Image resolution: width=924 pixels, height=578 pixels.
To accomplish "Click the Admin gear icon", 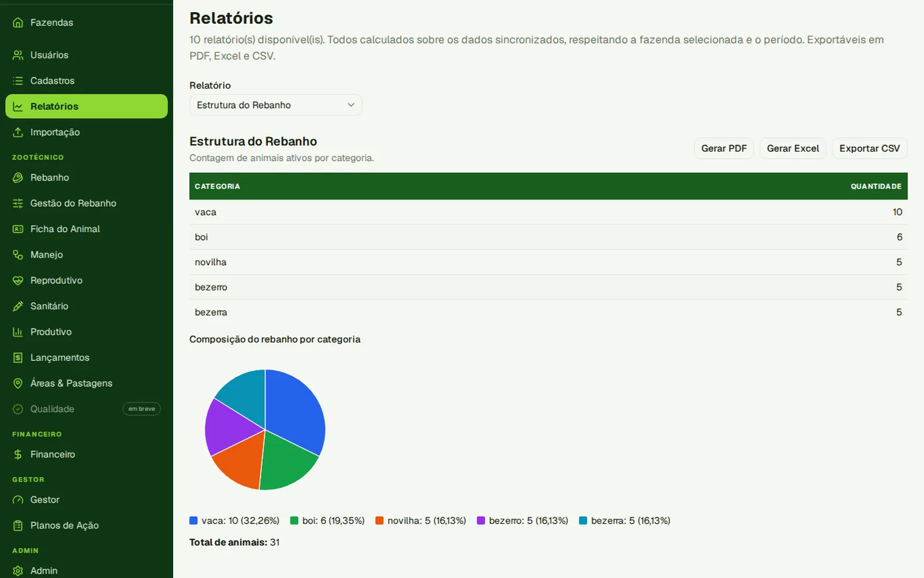I will tap(18, 571).
